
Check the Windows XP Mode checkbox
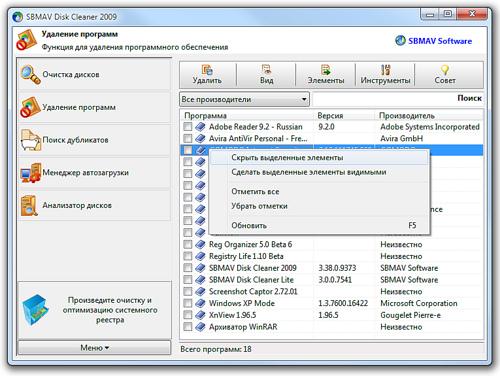(188, 303)
